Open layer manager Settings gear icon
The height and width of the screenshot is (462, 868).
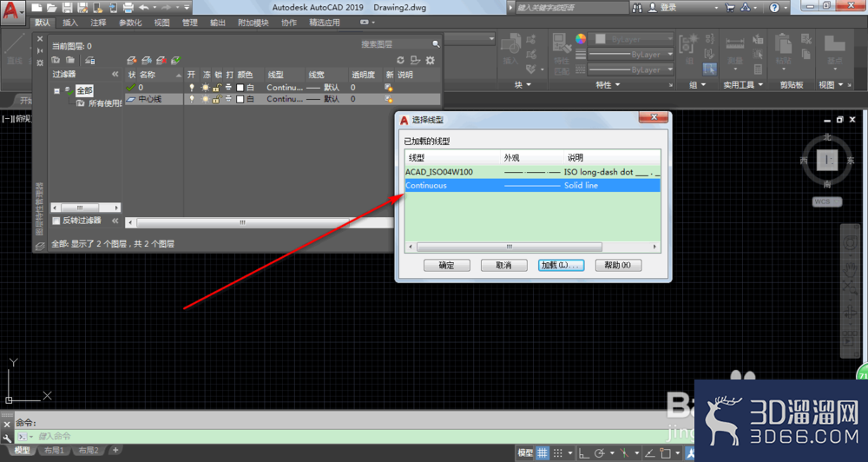pos(431,60)
